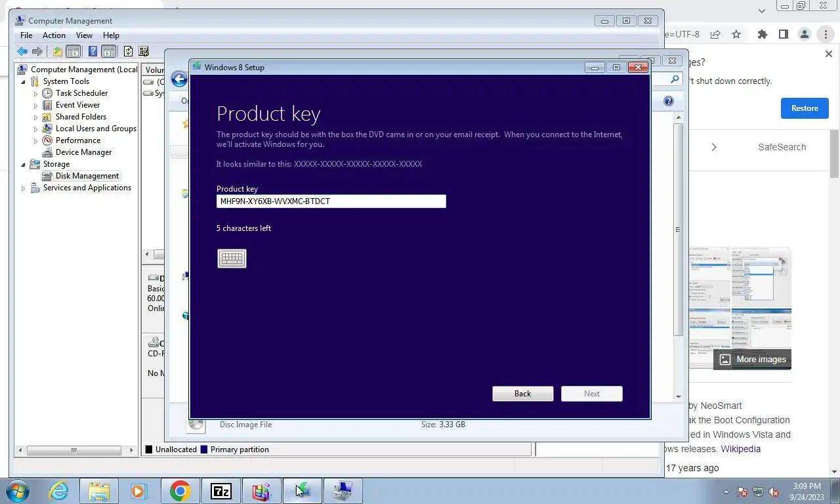840x504 pixels.
Task: Select Event Viewer in the tree
Action: tap(77, 105)
